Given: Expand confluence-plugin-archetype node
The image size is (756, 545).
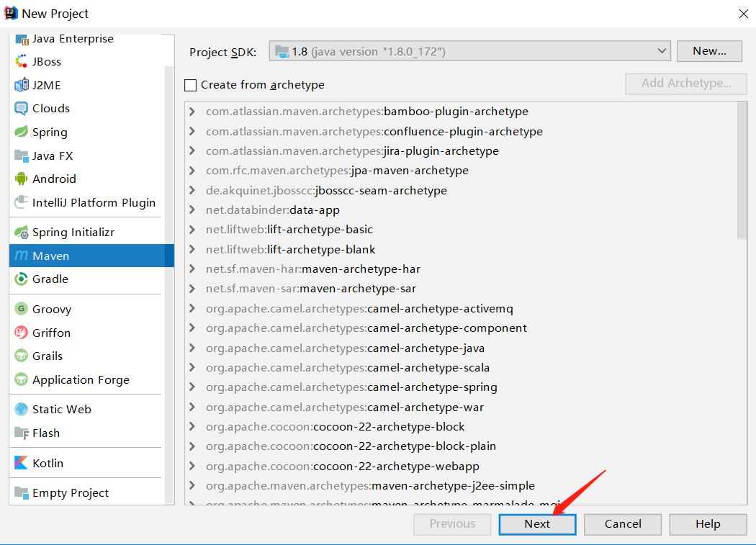Looking at the screenshot, I should (192, 131).
